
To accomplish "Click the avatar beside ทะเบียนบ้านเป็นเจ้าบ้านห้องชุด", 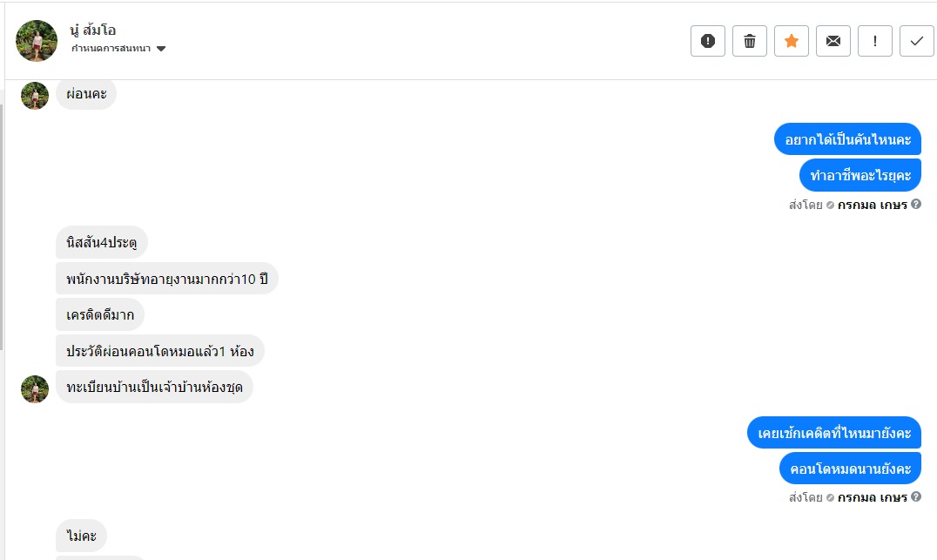I will 35,388.
